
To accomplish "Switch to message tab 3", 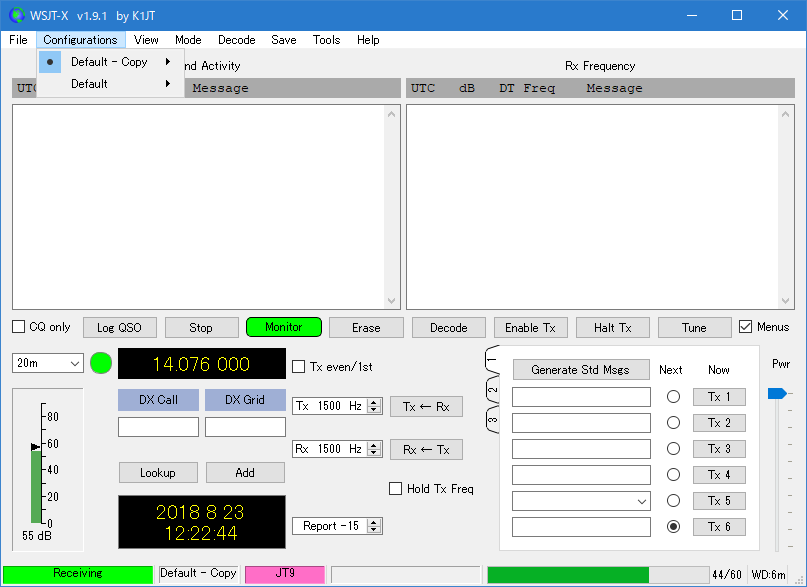I will point(492,420).
